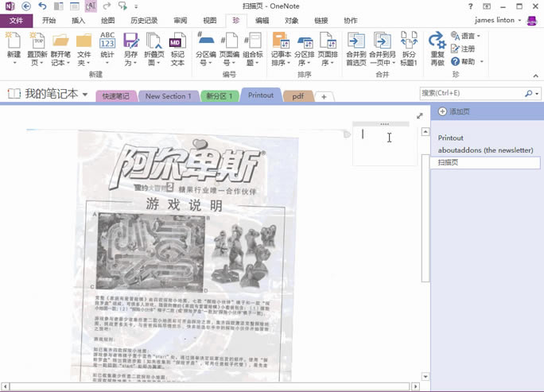544x392 pixels.
Task: Open the pdf section tab
Action: click(297, 96)
